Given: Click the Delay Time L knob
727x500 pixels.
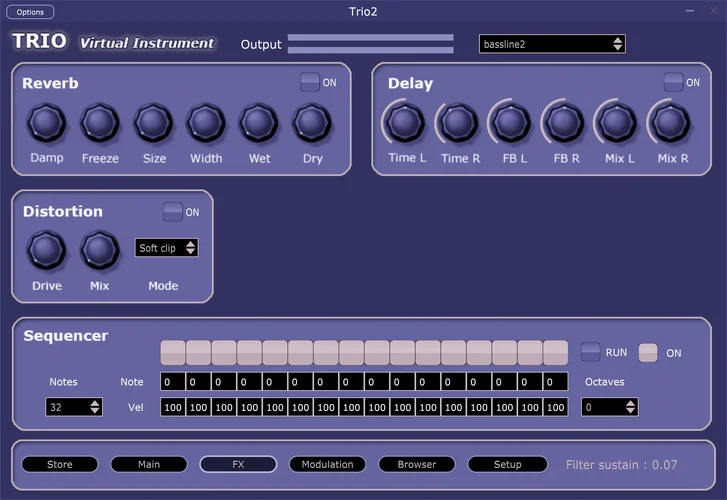Looking at the screenshot, I should click(403, 123).
